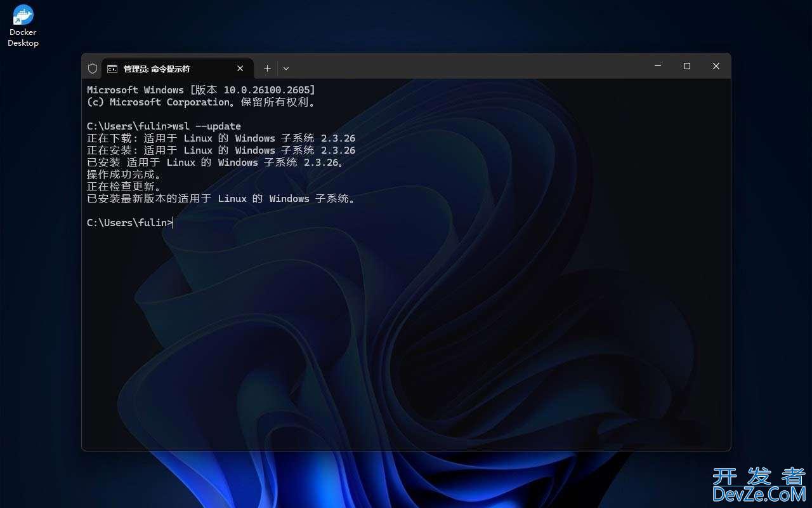The height and width of the screenshot is (508, 812).
Task: Open the Docker Desktop shortcut on the desktop
Action: point(23,26)
